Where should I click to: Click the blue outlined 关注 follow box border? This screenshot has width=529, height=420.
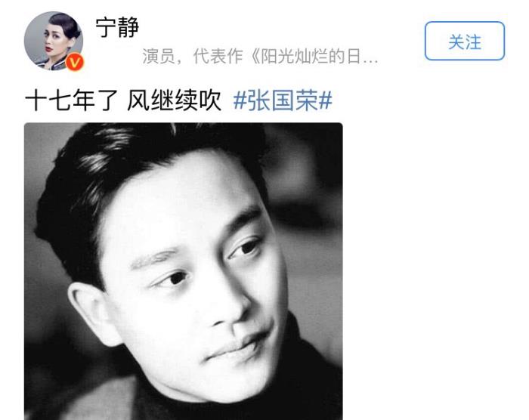pos(465,22)
